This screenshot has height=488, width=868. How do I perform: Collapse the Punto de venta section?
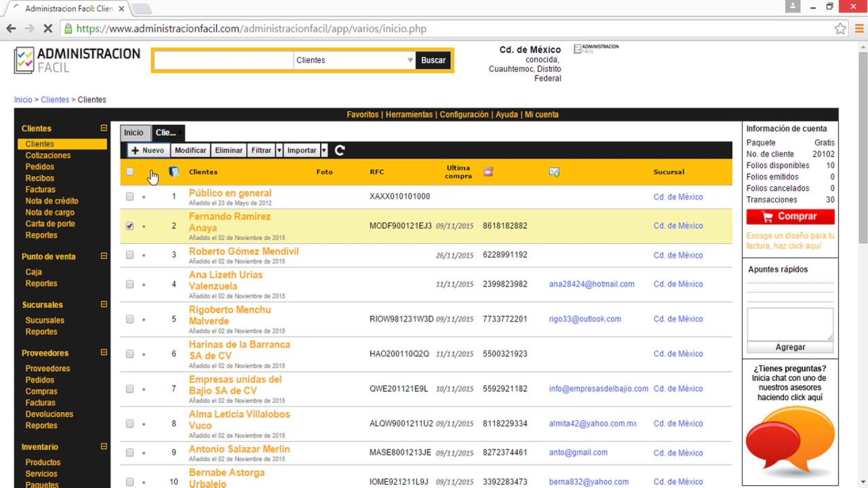104,256
